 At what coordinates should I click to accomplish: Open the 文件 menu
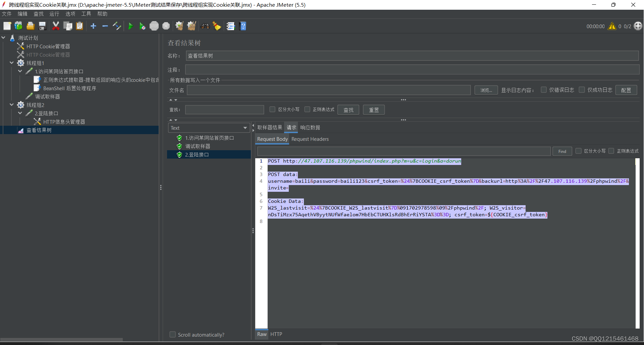7,14
